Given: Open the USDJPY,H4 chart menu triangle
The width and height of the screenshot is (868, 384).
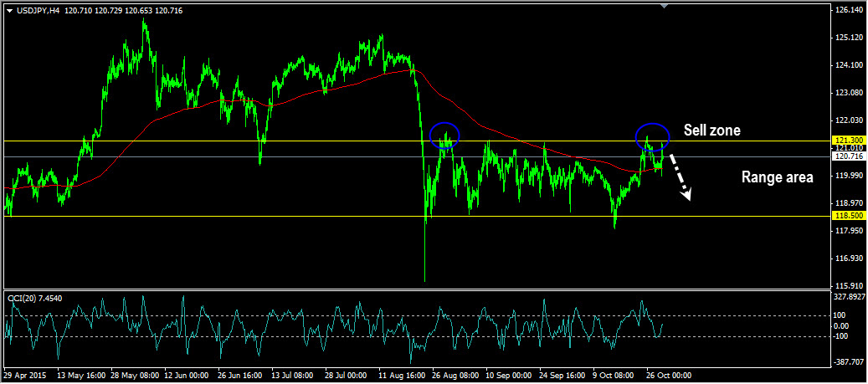Looking at the screenshot, I should coord(9,11).
